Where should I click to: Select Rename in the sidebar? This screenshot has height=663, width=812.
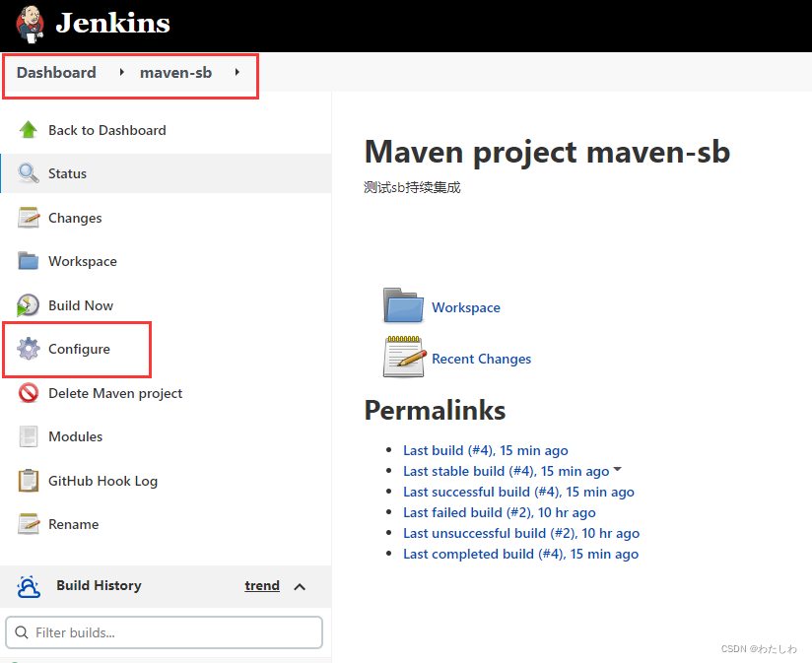[x=73, y=524]
